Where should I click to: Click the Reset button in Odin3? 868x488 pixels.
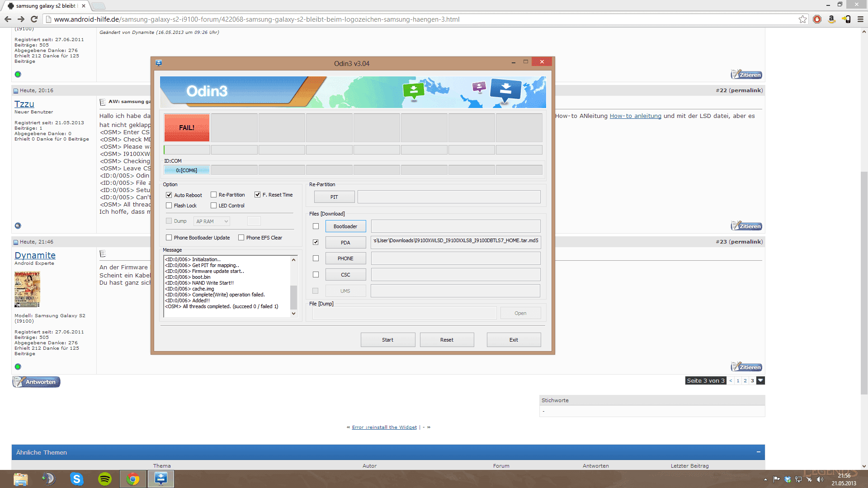pyautogui.click(x=447, y=340)
